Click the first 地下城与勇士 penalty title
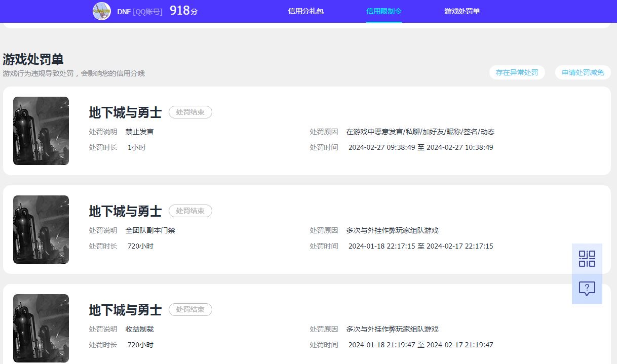617x364 pixels. 125,113
